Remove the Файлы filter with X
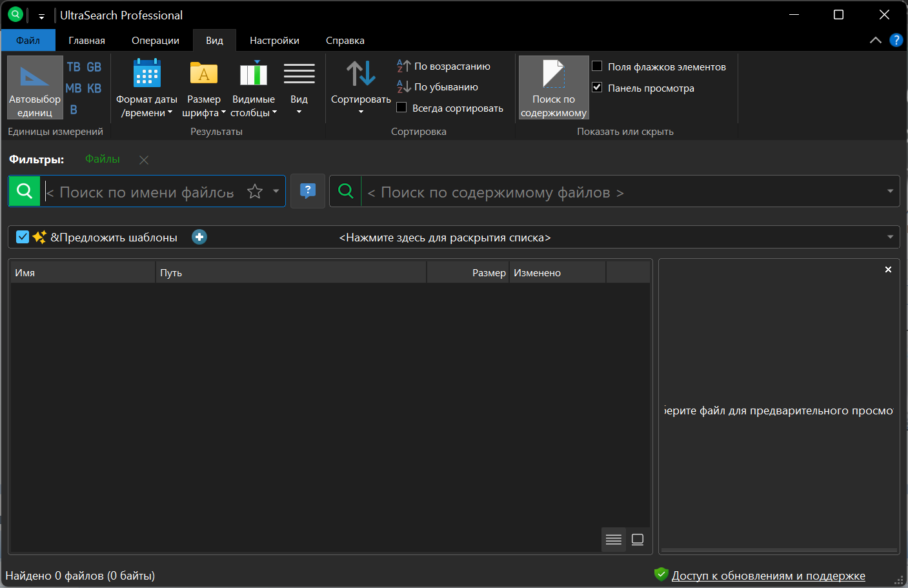The image size is (908, 588). (144, 160)
